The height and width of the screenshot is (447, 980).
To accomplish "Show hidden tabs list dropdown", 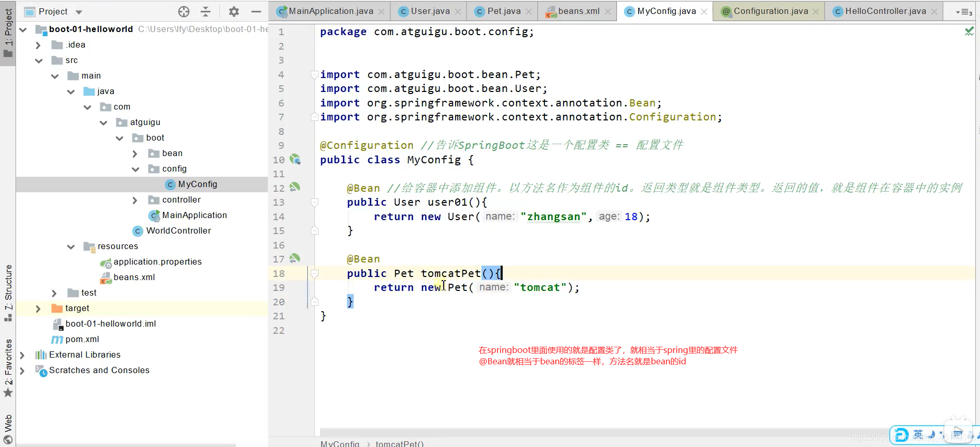I will [x=964, y=11].
